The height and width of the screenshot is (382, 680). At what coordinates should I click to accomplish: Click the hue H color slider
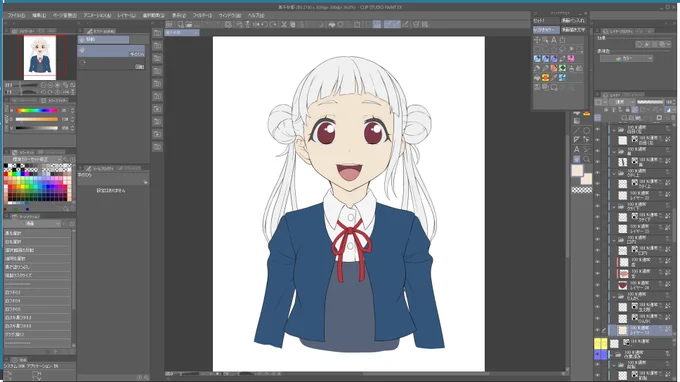point(36,111)
